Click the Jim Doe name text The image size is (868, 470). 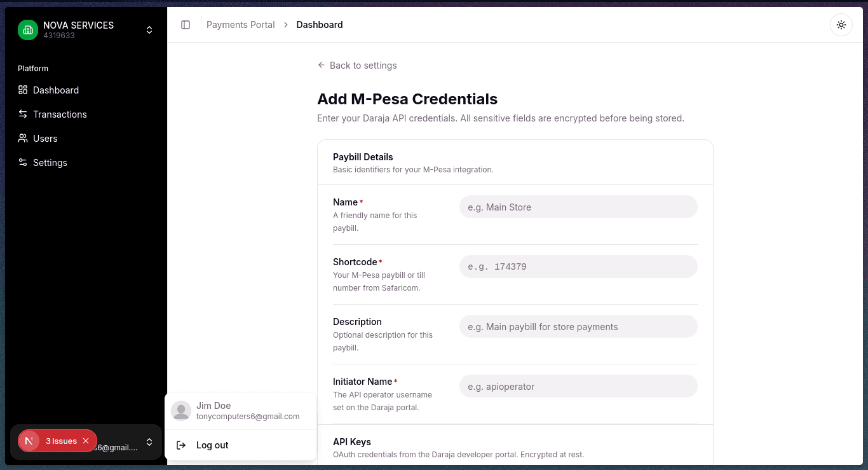click(x=214, y=406)
